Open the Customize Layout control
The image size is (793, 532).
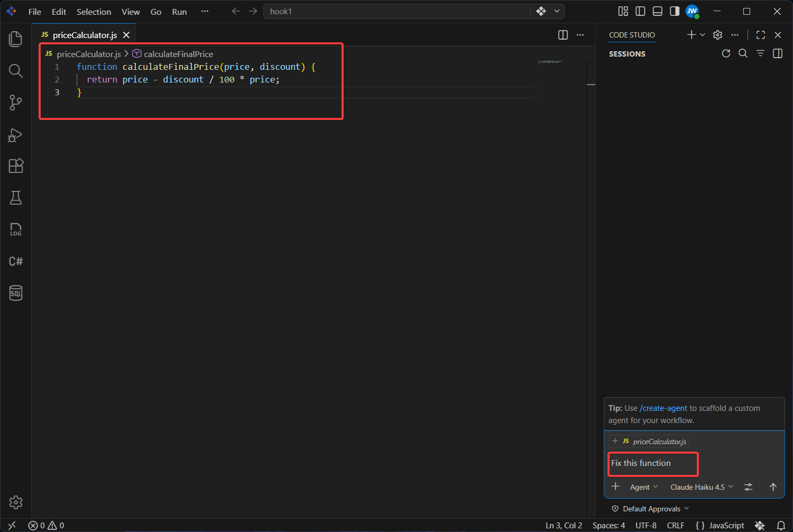click(x=623, y=11)
